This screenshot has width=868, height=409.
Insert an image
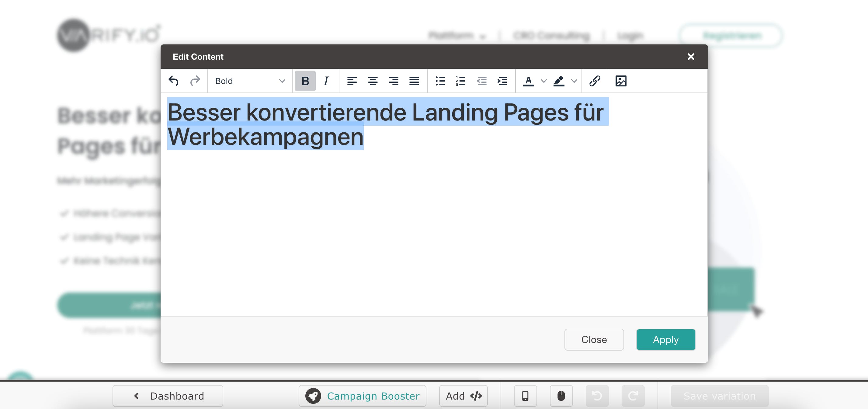[621, 81]
